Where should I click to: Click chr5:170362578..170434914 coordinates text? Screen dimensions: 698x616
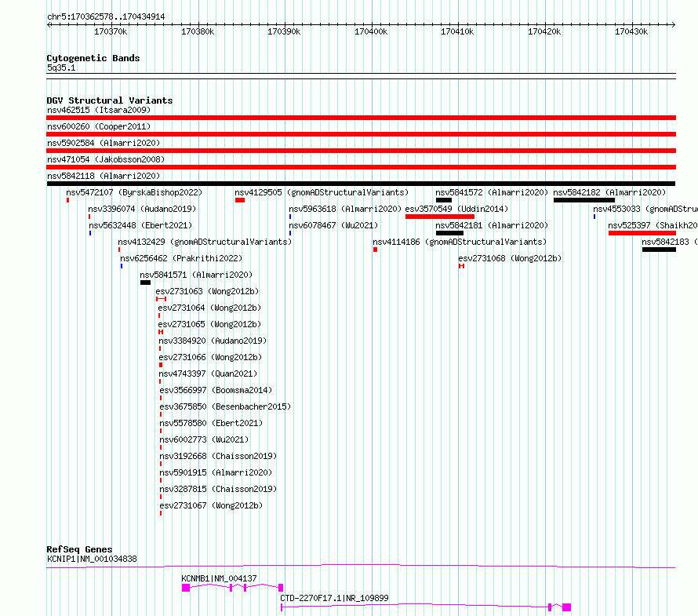point(106,17)
